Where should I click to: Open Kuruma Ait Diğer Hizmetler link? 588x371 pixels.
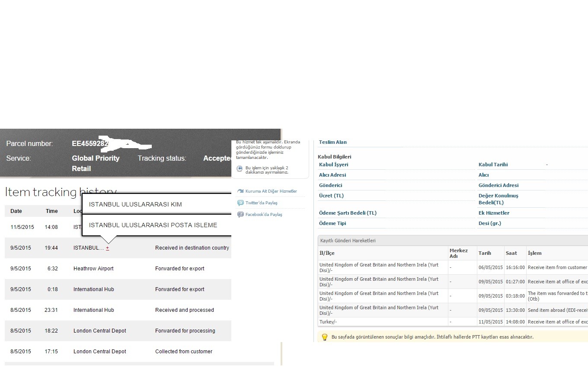click(271, 191)
